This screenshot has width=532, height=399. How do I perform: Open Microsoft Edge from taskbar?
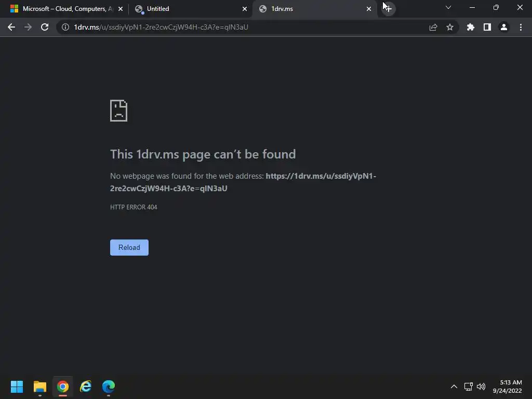[x=109, y=387]
